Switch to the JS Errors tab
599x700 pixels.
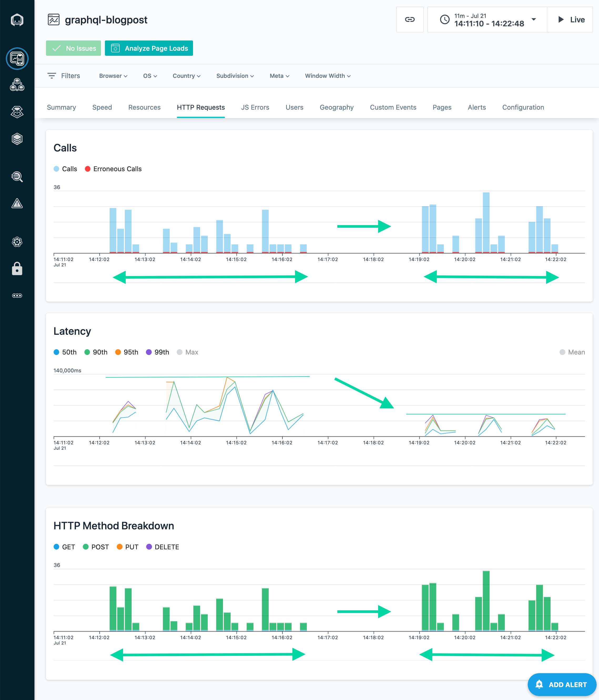255,108
